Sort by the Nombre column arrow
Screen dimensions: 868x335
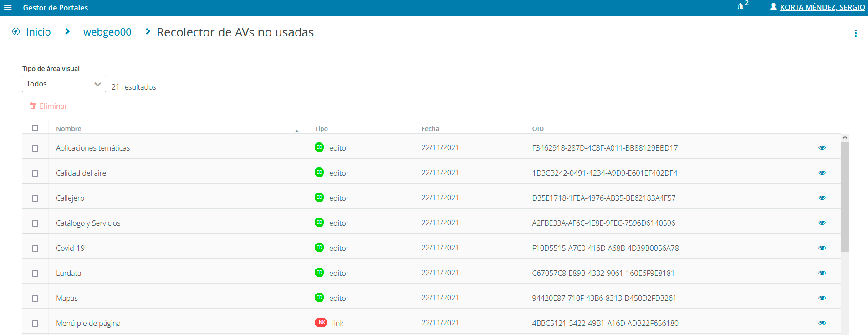pos(297,131)
